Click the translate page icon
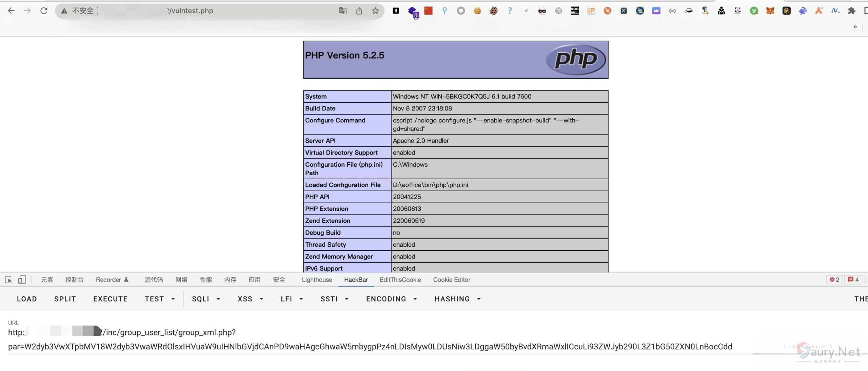The image size is (868, 371). 342,11
